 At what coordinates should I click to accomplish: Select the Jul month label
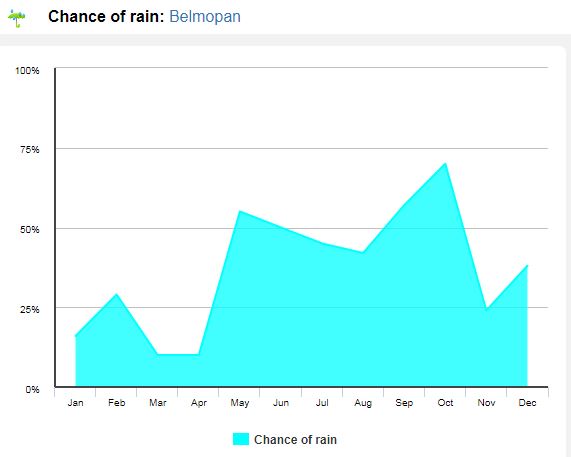(322, 403)
